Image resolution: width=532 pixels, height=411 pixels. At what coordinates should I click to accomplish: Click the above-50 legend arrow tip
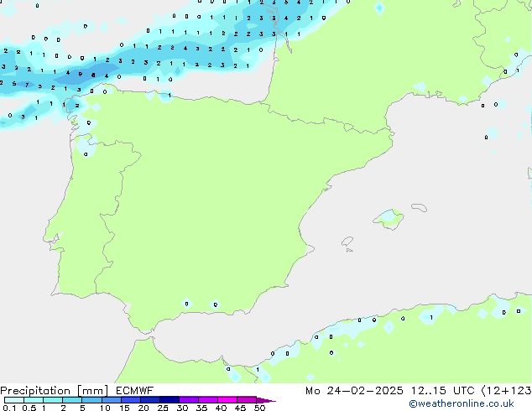coord(266,400)
